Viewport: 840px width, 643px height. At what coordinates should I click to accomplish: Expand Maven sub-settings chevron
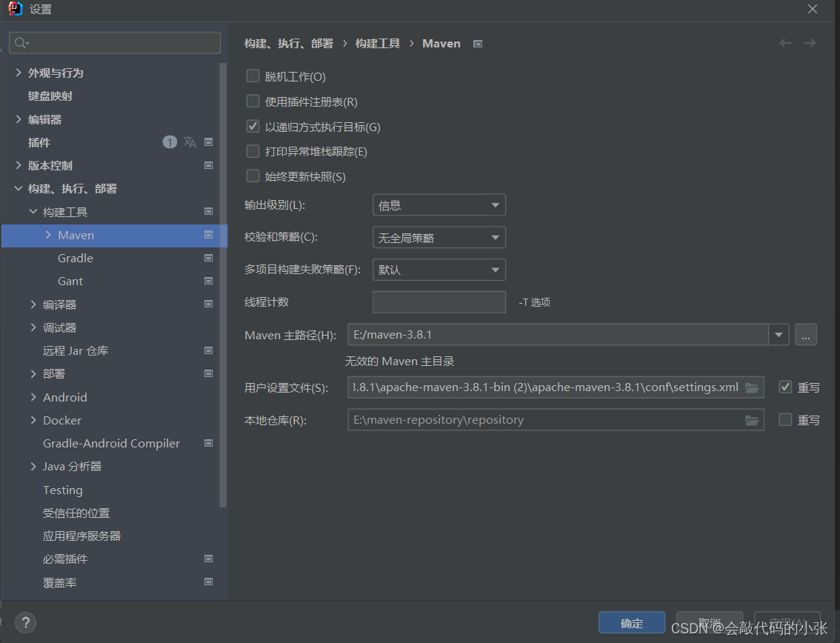48,235
